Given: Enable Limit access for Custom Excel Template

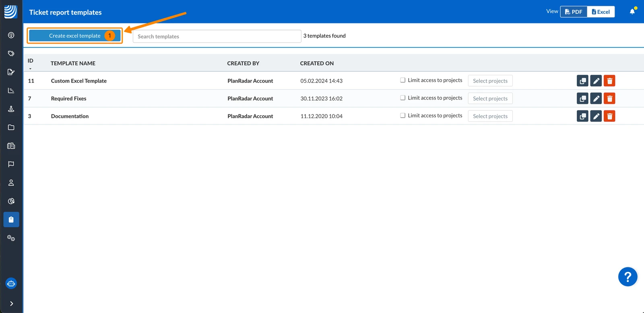Looking at the screenshot, I should pyautogui.click(x=402, y=80).
